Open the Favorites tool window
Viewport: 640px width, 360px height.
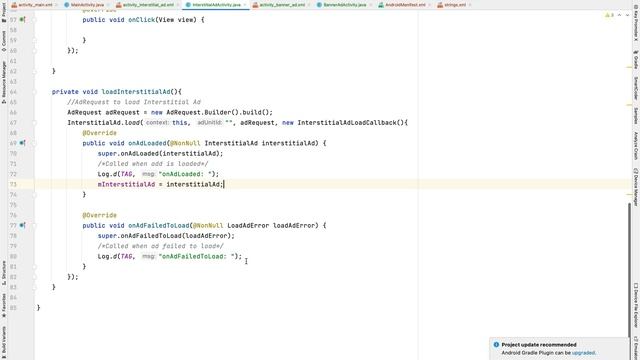click(4, 306)
